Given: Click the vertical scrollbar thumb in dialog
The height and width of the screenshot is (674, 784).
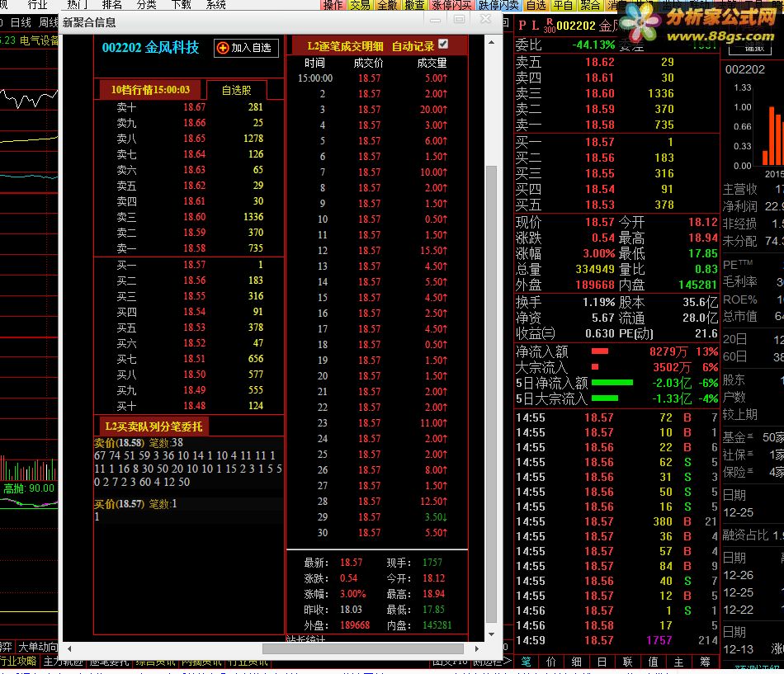Looking at the screenshot, I should point(492,395).
